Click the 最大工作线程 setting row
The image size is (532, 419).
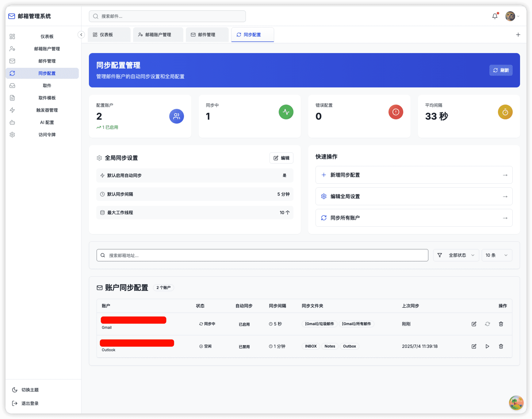(195, 213)
